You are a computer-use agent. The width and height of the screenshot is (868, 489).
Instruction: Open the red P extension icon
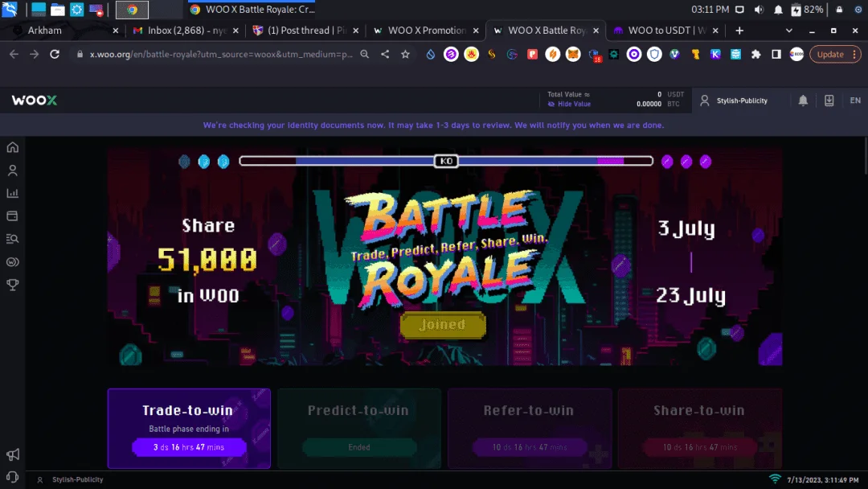pyautogui.click(x=532, y=54)
